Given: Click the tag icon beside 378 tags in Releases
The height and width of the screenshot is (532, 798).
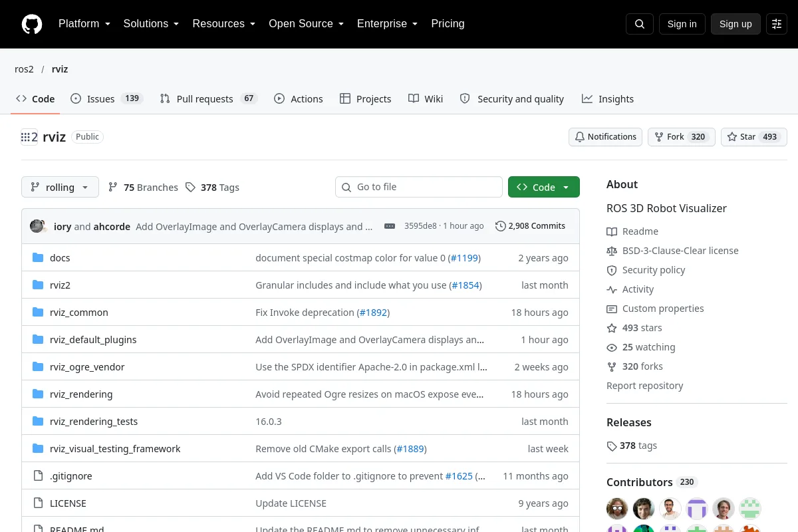Looking at the screenshot, I should (612, 446).
